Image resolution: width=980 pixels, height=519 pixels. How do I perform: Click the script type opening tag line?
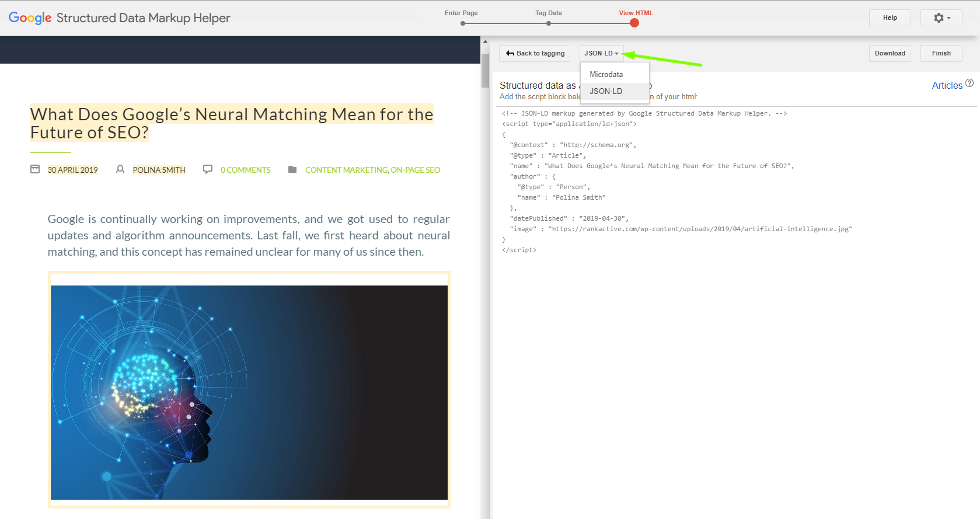pos(569,124)
